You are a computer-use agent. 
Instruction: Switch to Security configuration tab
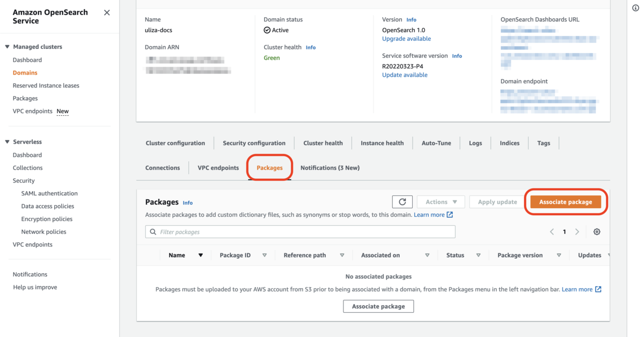click(x=254, y=143)
